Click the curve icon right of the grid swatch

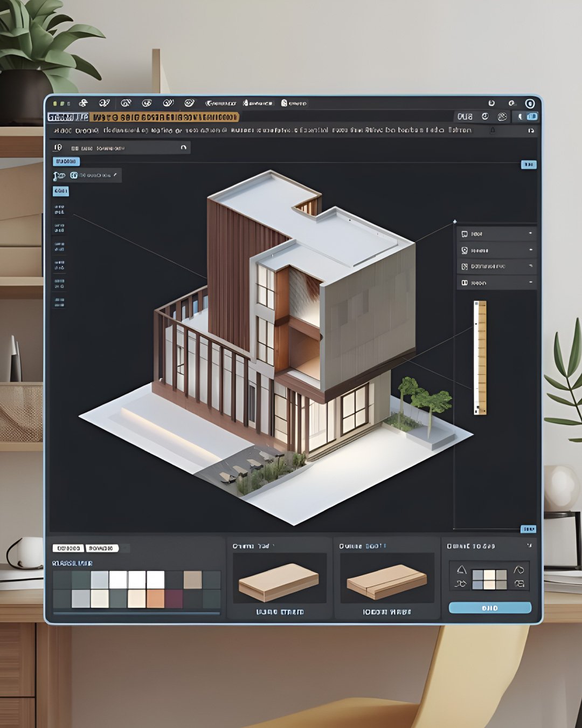pyautogui.click(x=519, y=570)
